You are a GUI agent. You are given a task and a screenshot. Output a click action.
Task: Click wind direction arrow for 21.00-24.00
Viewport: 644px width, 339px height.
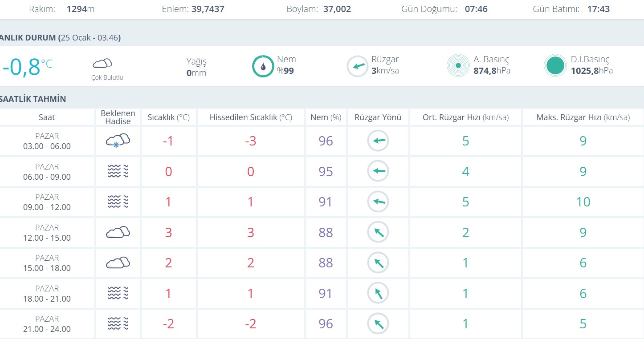[x=378, y=324]
